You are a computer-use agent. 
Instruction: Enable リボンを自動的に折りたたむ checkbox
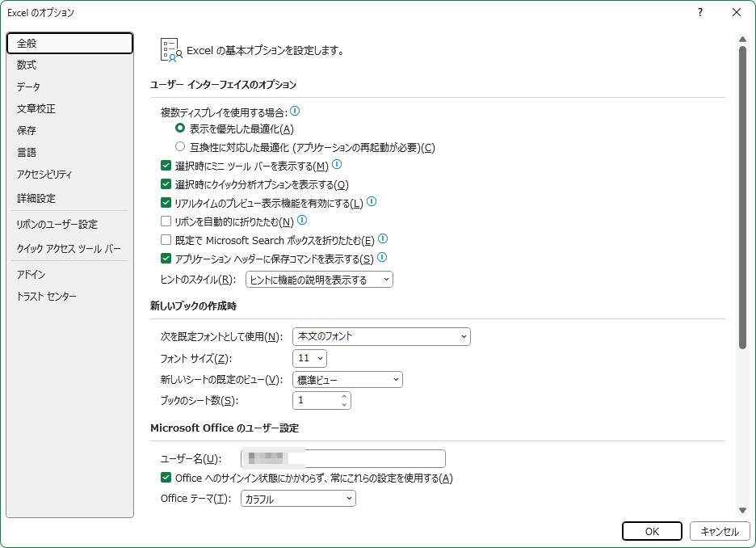166,221
